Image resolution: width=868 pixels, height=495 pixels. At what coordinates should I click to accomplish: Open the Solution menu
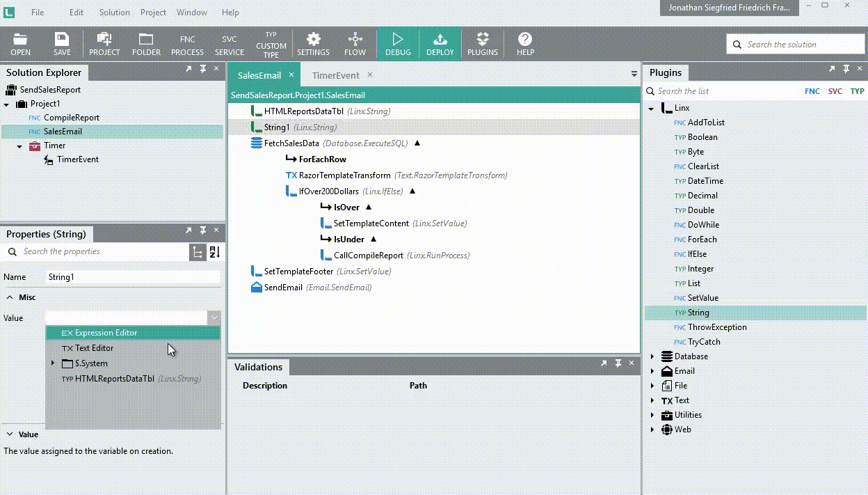click(x=114, y=13)
